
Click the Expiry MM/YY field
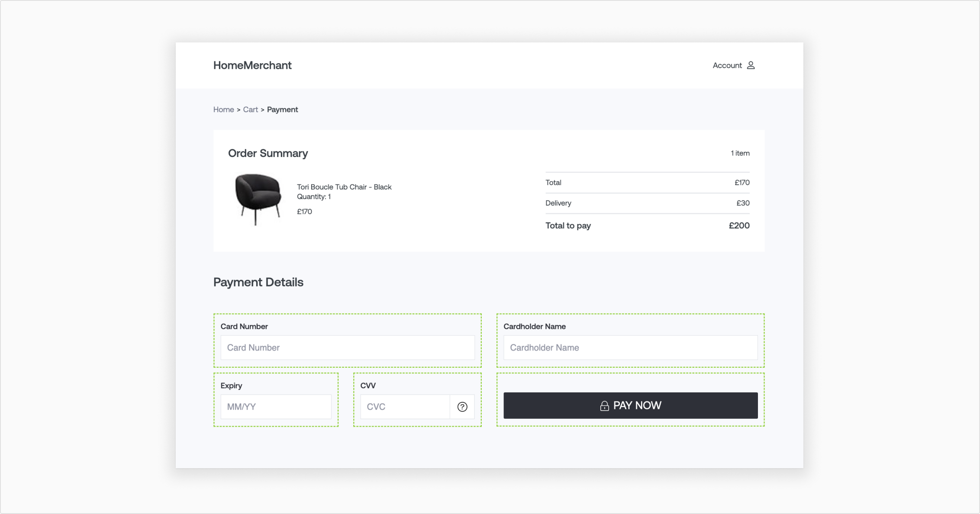[x=276, y=406]
